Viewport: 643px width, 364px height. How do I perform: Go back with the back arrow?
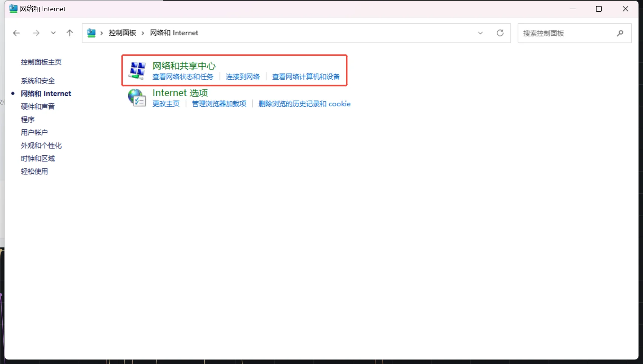(x=16, y=33)
